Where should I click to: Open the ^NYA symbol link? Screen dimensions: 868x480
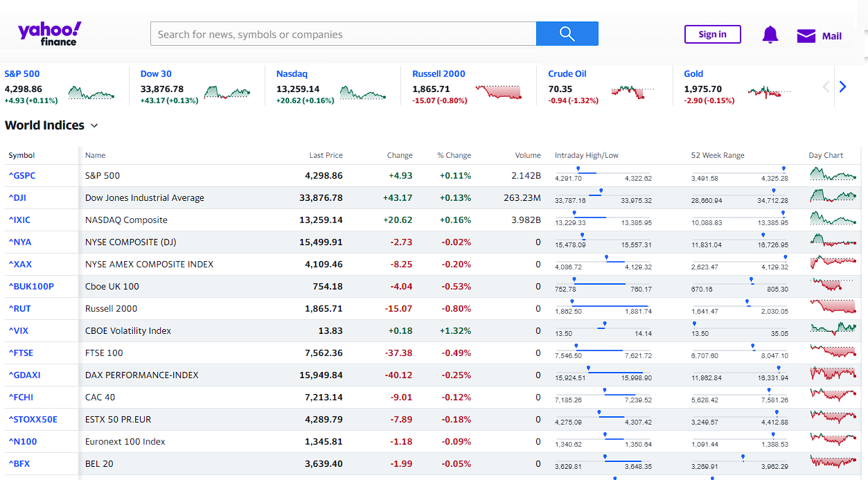click(x=20, y=242)
